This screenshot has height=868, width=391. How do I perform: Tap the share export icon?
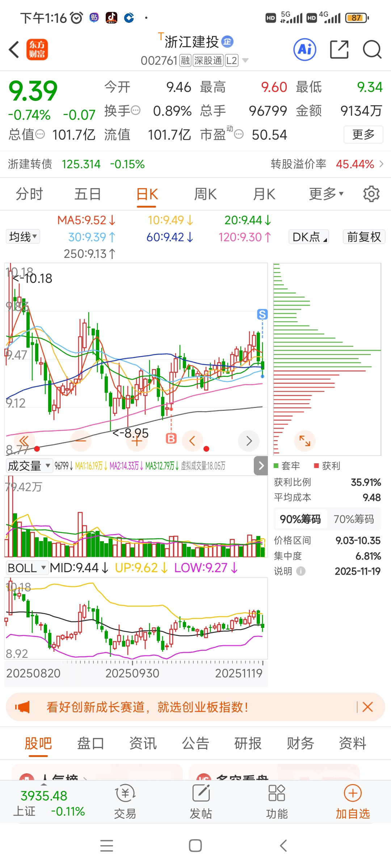(x=339, y=49)
